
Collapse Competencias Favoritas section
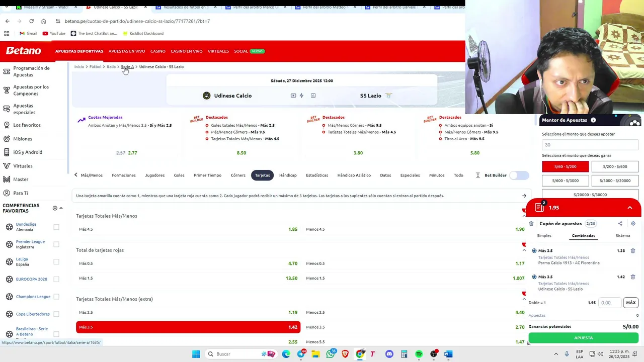tap(61, 208)
